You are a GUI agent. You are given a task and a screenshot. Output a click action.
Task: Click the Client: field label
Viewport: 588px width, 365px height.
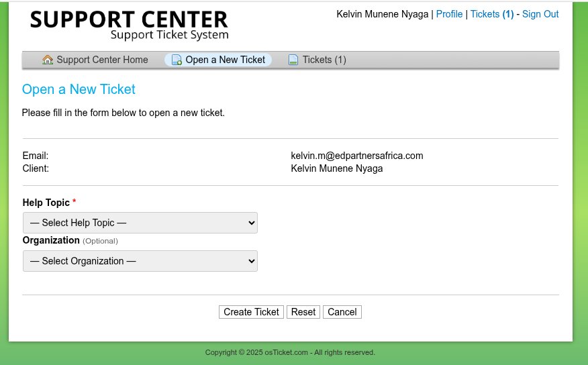click(36, 168)
